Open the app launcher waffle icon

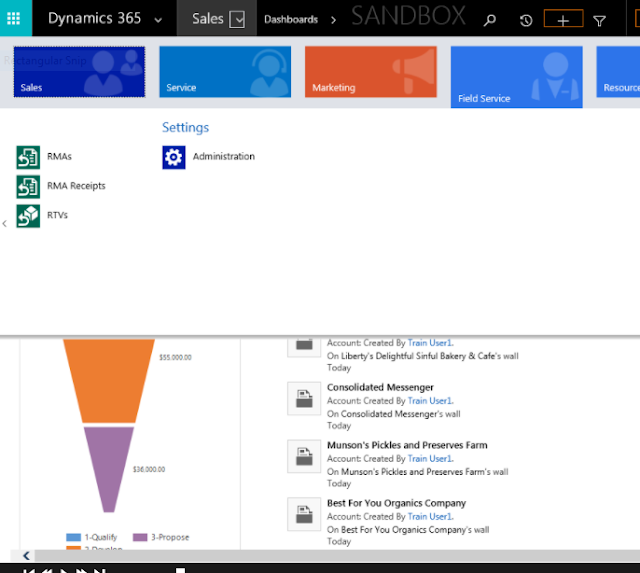(13, 18)
